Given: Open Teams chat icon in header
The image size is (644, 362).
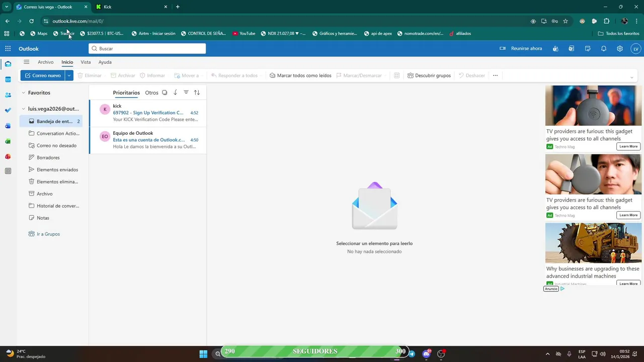Looking at the screenshot, I should (x=555, y=49).
